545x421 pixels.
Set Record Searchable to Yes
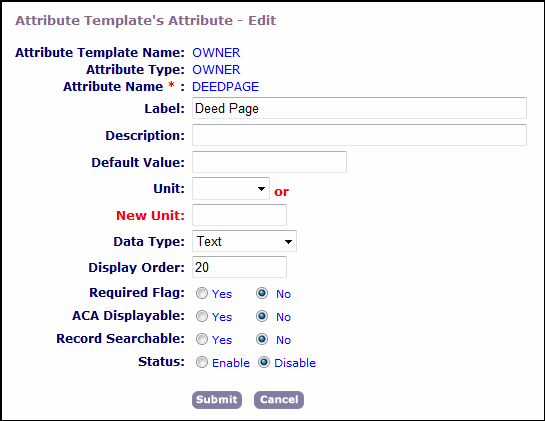pos(202,339)
